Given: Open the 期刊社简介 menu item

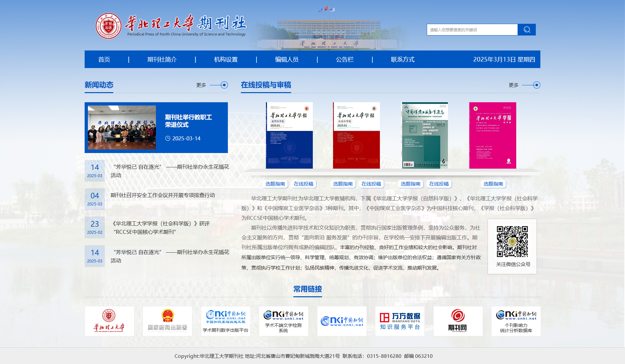Looking at the screenshot, I should click(162, 59).
